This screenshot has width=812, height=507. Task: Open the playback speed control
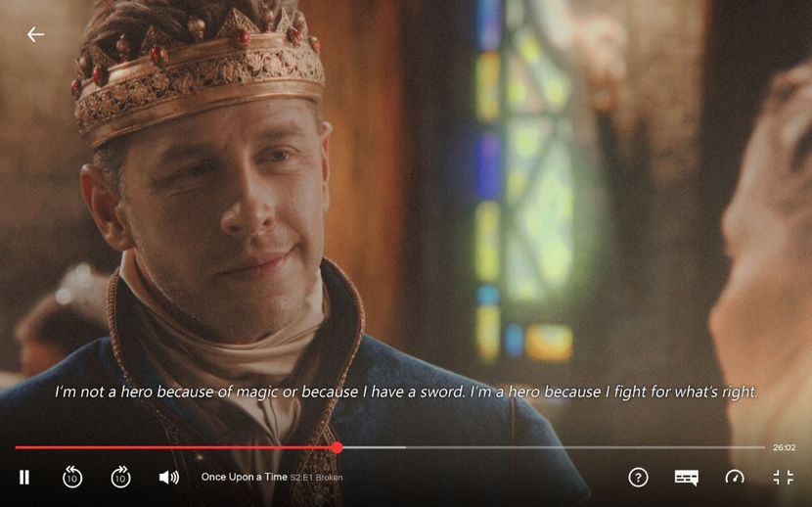pos(735,477)
